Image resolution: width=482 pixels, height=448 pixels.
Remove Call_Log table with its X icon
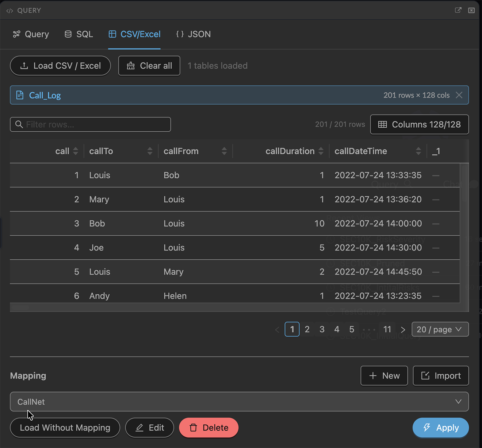(x=459, y=95)
